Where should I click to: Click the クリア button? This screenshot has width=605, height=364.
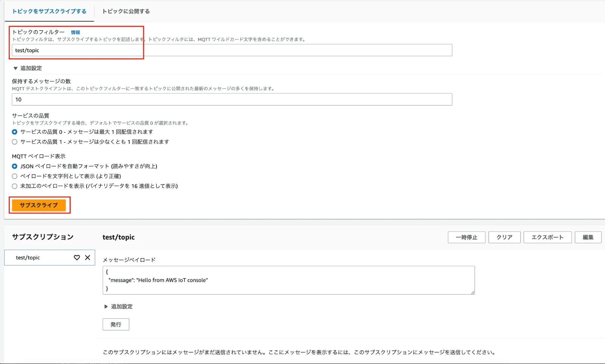(505, 237)
